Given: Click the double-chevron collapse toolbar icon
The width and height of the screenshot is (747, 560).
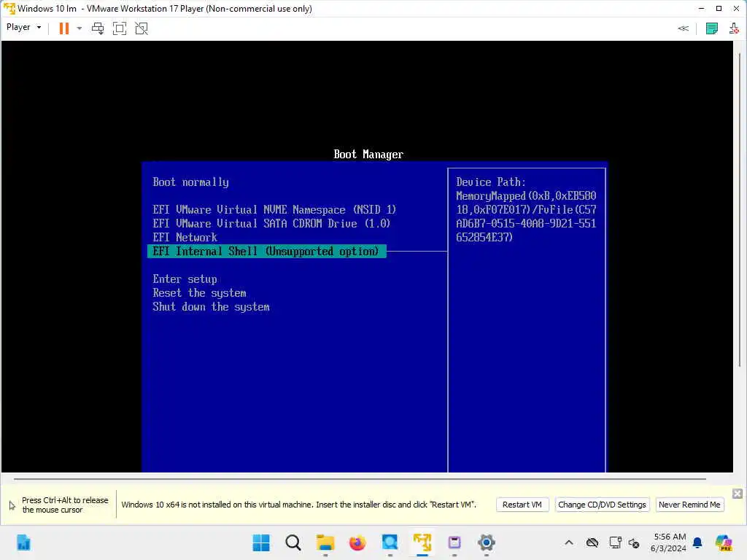Looking at the screenshot, I should click(x=683, y=28).
